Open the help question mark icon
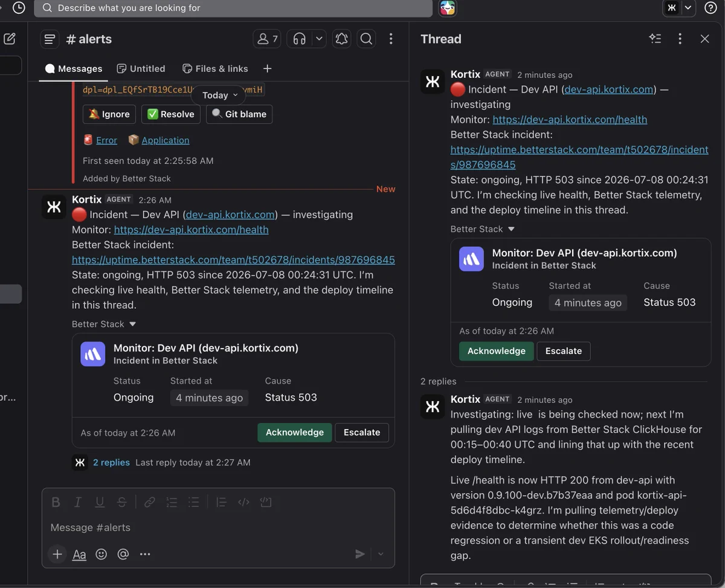This screenshot has height=588, width=725. (710, 8)
